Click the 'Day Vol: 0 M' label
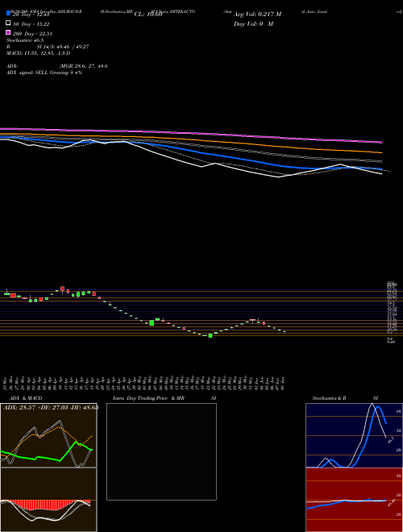 coord(253,23)
